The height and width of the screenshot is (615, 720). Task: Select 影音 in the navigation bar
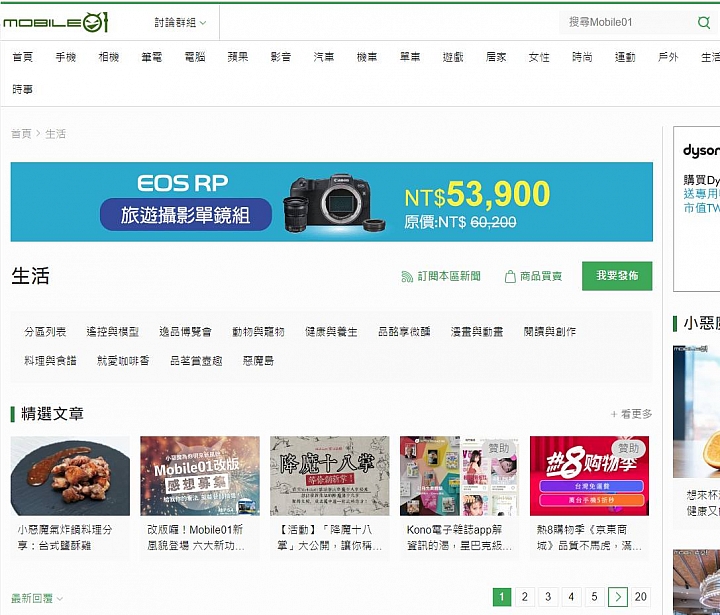pos(281,57)
